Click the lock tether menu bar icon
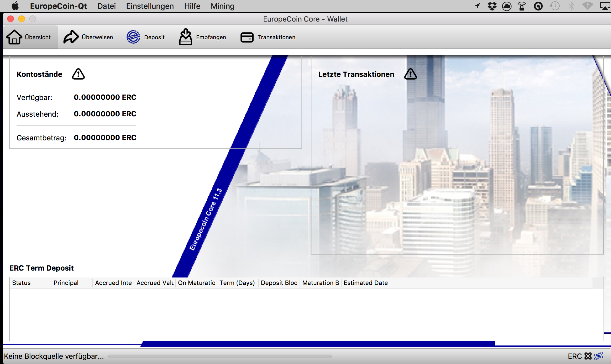 pyautogui.click(x=522, y=6)
